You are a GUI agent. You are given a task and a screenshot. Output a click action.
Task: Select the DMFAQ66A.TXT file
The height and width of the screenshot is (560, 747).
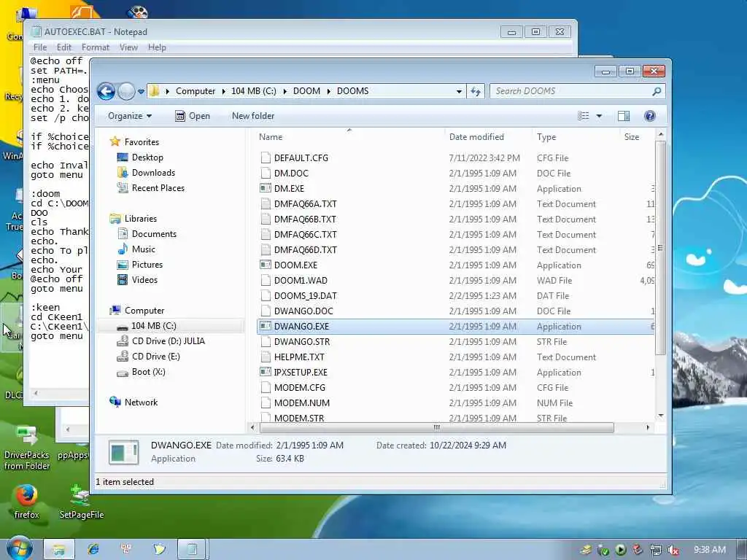[306, 204]
